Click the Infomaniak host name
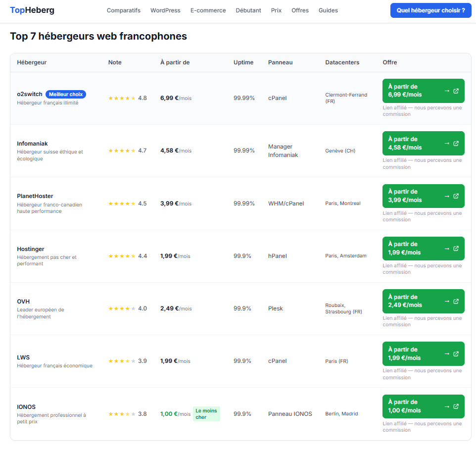 click(x=32, y=144)
